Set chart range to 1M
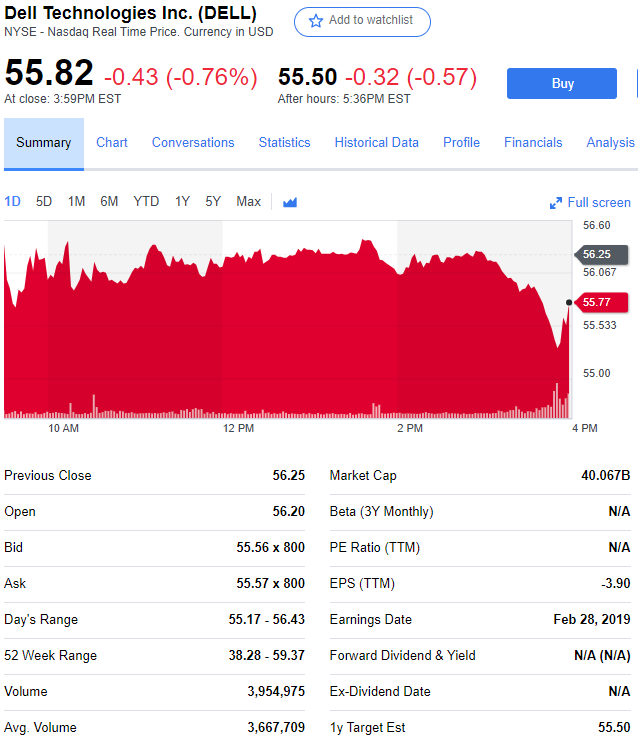638x741 pixels. pyautogui.click(x=76, y=202)
